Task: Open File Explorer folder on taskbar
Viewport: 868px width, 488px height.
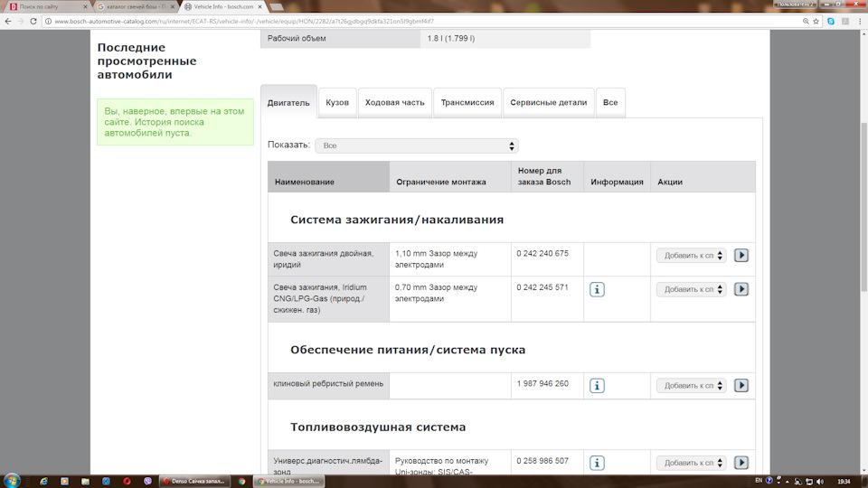Action: pyautogui.click(x=85, y=482)
